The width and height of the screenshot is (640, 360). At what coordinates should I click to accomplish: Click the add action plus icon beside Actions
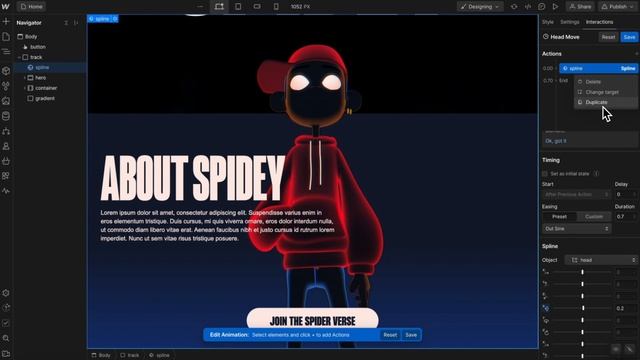[x=636, y=54]
